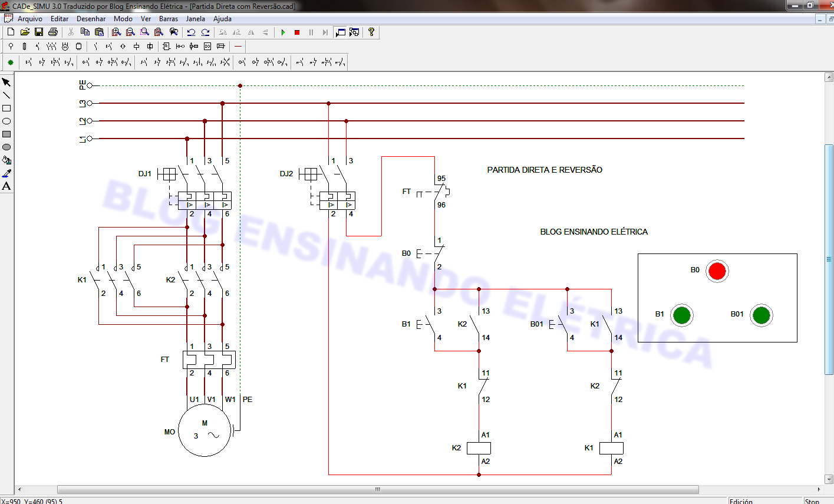Stop simulation using the red square icon

pyautogui.click(x=297, y=32)
